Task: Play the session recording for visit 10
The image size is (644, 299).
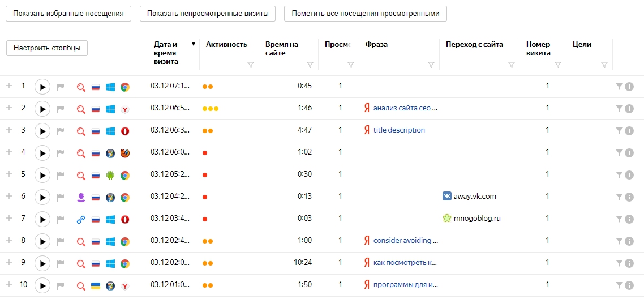Action: (42, 285)
